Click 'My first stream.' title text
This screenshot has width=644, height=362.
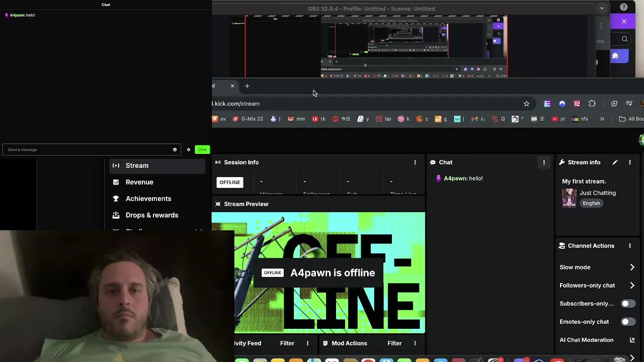[584, 182]
